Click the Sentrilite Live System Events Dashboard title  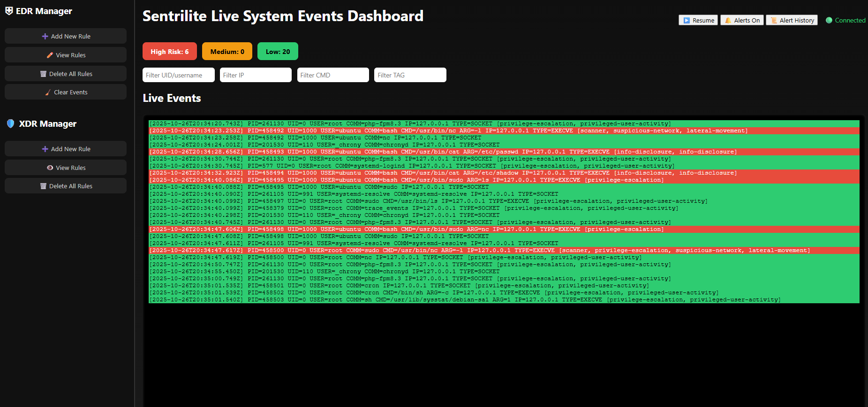point(283,16)
